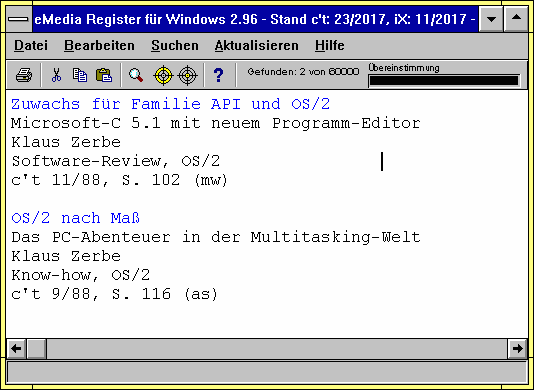Paste using the clipboard icon
Screen dimensions: 534x390
click(104, 75)
